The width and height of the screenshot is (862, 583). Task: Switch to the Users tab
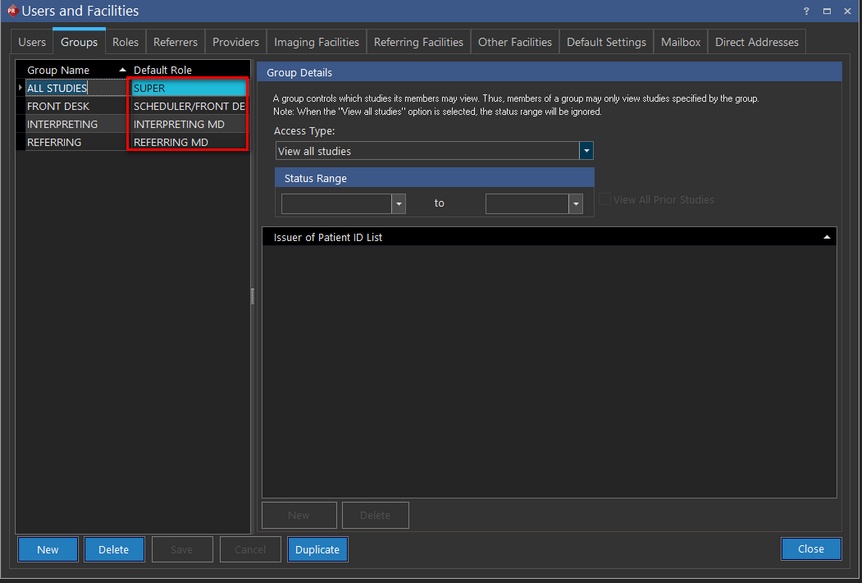[32, 42]
